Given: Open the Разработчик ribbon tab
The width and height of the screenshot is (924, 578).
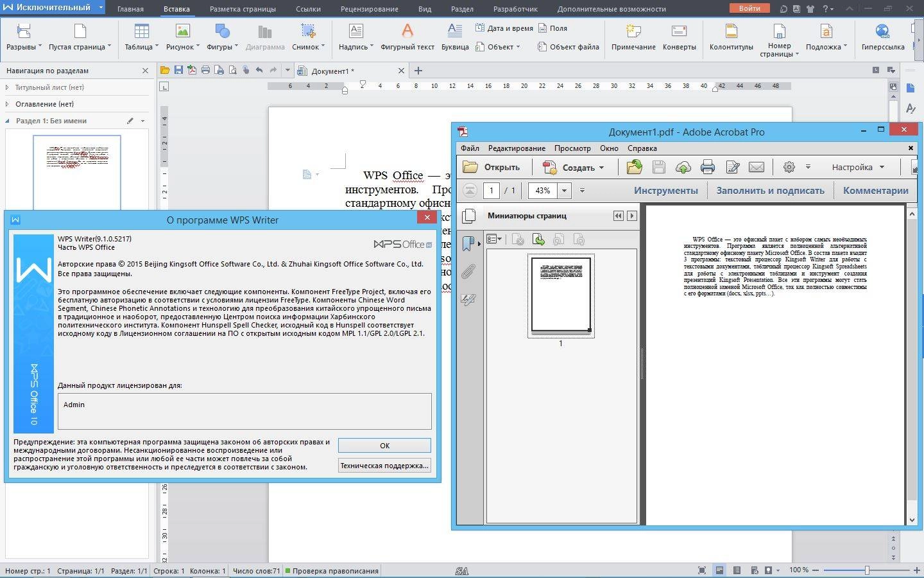Looking at the screenshot, I should 515,9.
